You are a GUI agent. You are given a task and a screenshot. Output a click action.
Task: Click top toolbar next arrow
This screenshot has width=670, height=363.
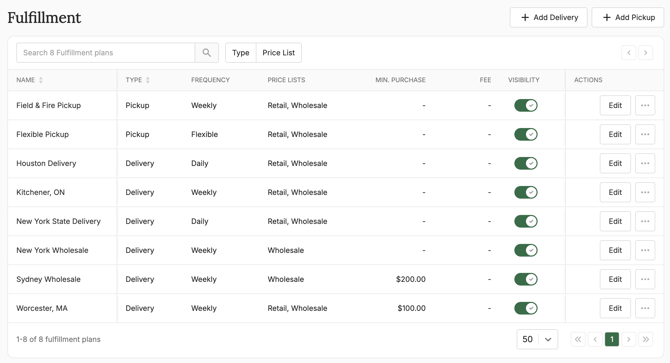point(646,53)
